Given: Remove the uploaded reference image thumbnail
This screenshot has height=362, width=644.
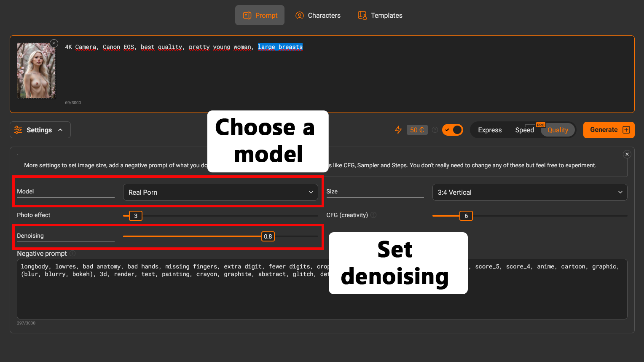Looking at the screenshot, I should [x=54, y=43].
